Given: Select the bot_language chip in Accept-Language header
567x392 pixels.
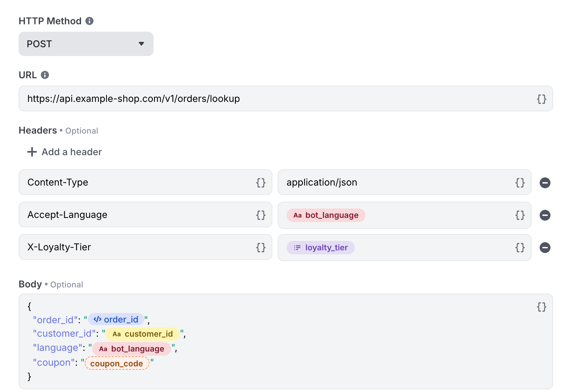Looking at the screenshot, I should pos(326,215).
